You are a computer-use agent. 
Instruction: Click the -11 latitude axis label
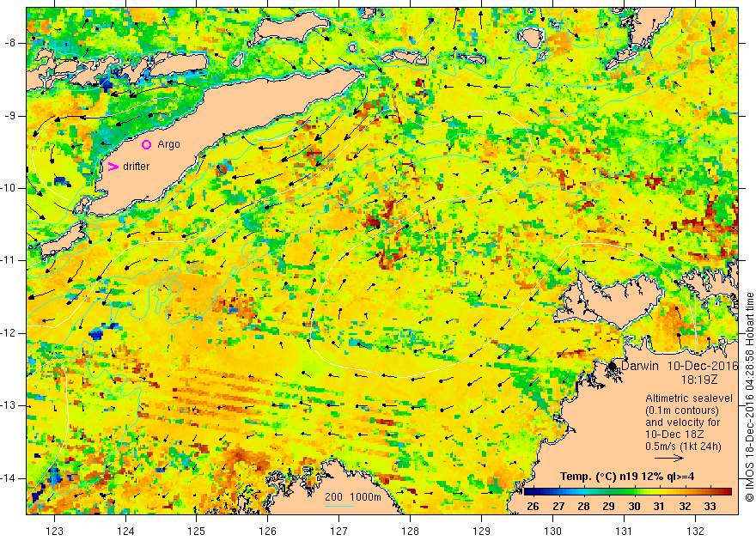(x=9, y=260)
